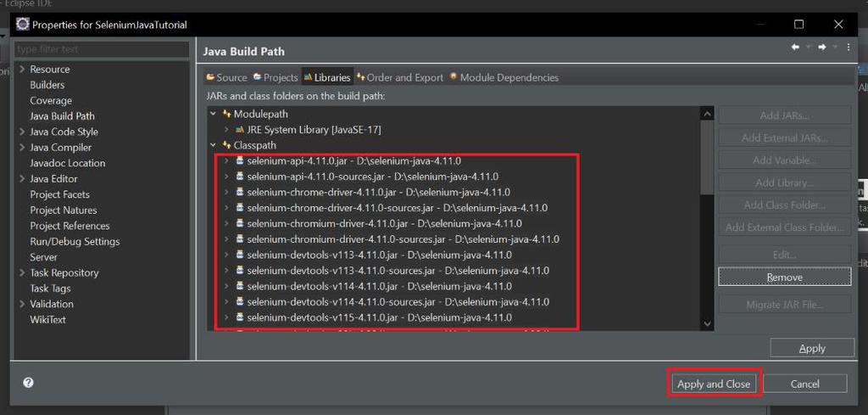868x415 pixels.
Task: Click the Migrate JAR File button
Action: [x=784, y=304]
